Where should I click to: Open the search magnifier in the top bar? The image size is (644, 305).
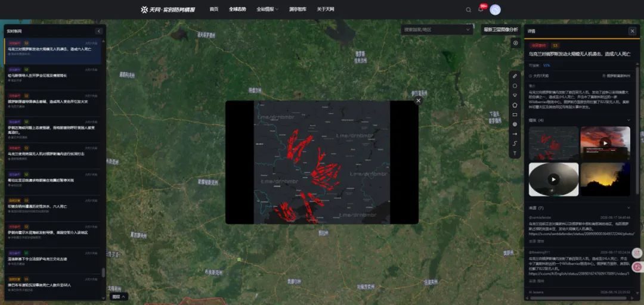(469, 10)
